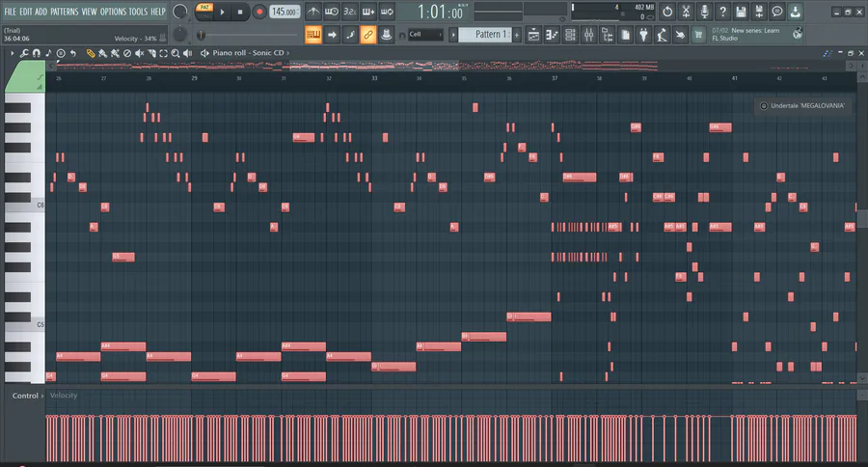Open the Mixer view icon
This screenshot has width=868, height=467.
pyautogui.click(x=588, y=35)
